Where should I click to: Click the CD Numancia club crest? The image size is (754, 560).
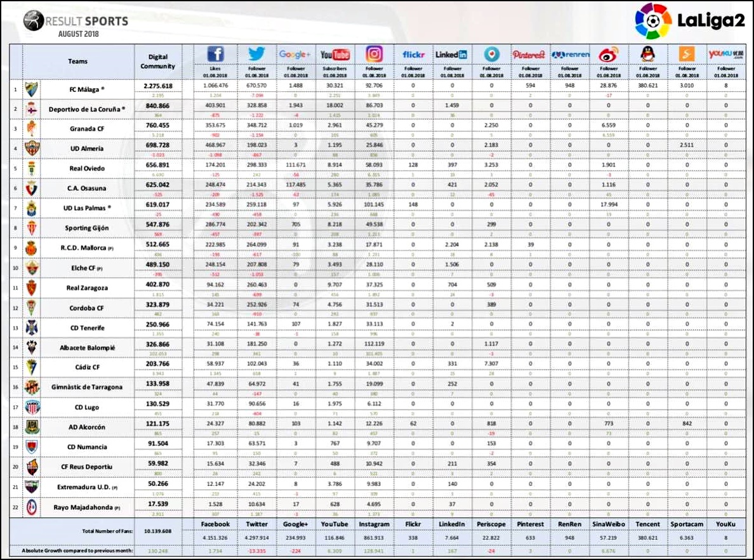(32, 446)
